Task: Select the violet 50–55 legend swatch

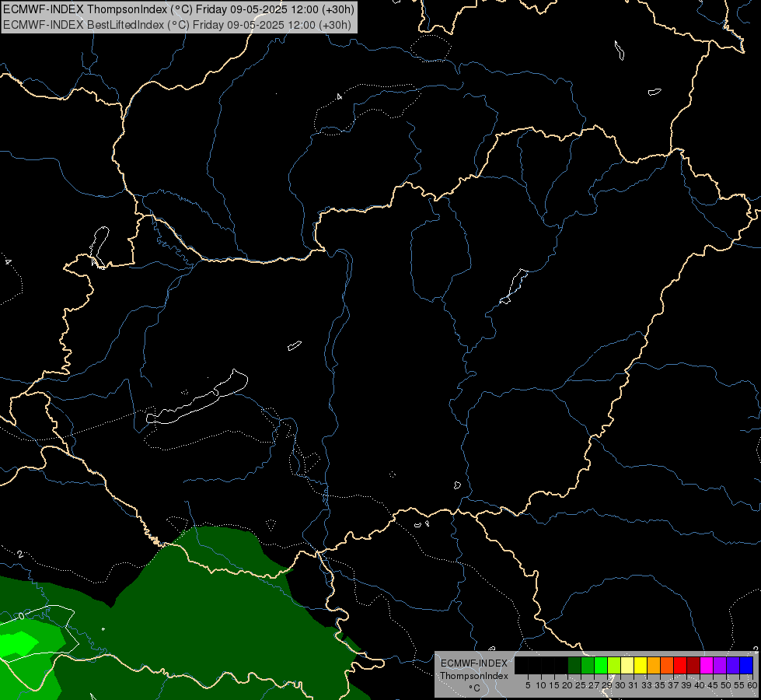Action: click(733, 666)
